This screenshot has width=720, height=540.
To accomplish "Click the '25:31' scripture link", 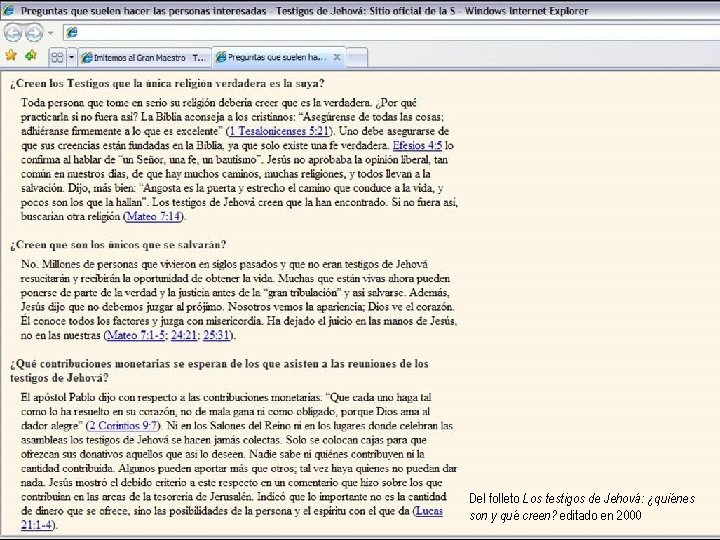I will 216,335.
